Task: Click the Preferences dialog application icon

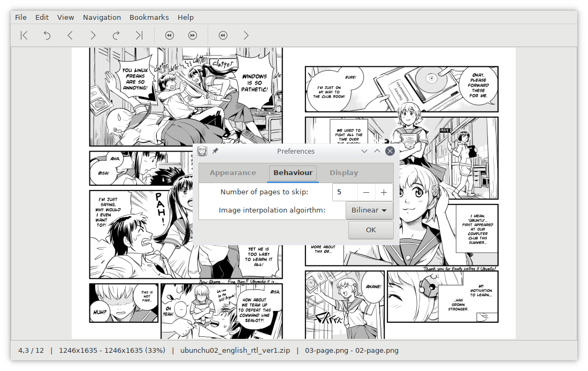Action: pos(202,151)
